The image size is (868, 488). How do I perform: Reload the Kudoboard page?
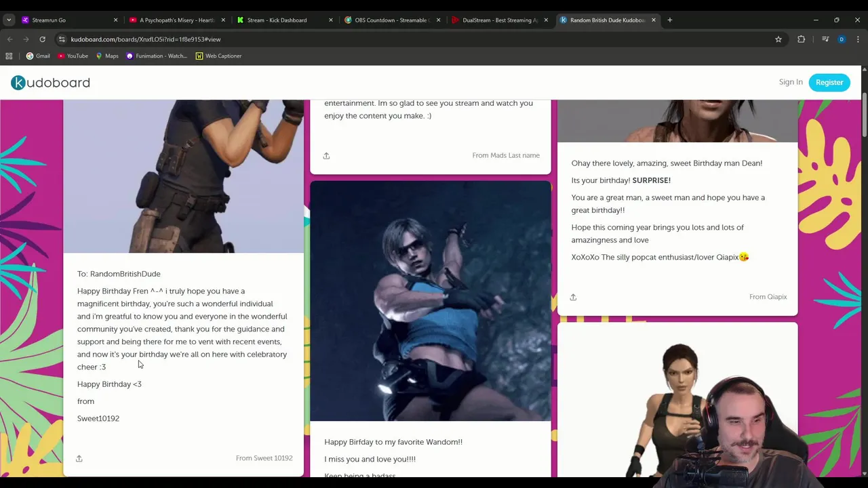(42, 39)
